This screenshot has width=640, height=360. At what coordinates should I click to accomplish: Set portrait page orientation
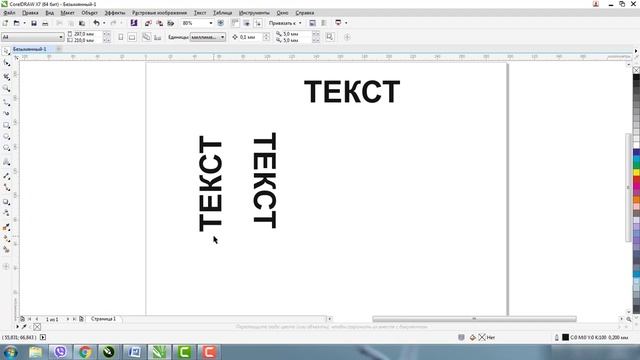coord(120,37)
